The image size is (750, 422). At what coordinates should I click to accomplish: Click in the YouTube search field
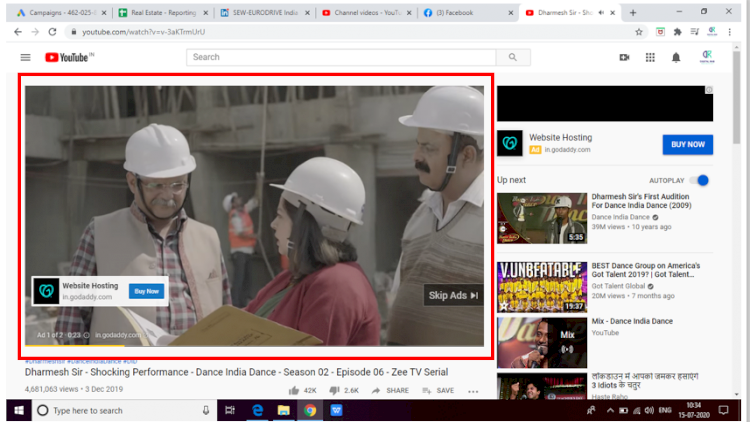345,57
